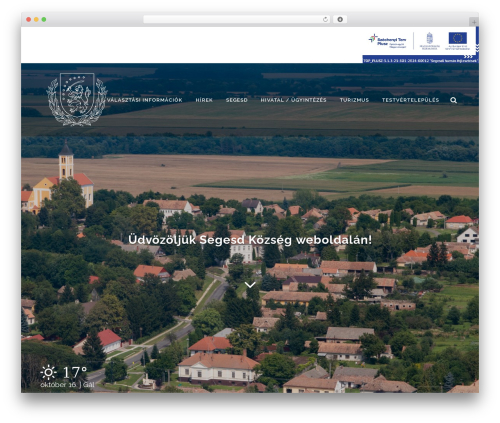Screen dimensions: 500x423
Task: Open the Segesd menu item
Action: (237, 100)
